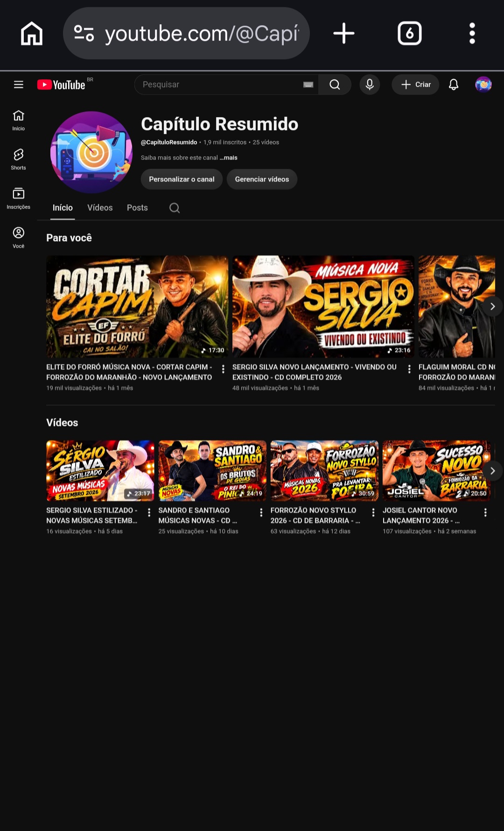Viewport: 504px width, 831px height.
Task: Tap the voice search microphone icon
Action: pos(370,84)
